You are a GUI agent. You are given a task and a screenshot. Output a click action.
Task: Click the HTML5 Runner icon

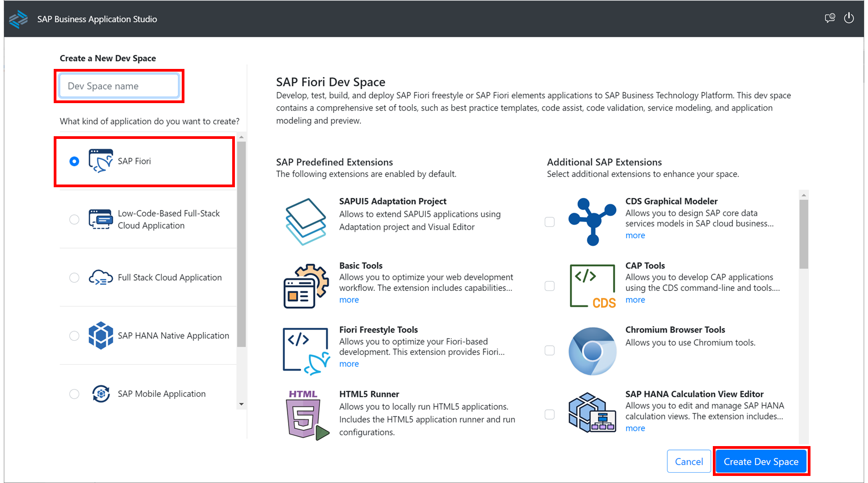point(307,415)
